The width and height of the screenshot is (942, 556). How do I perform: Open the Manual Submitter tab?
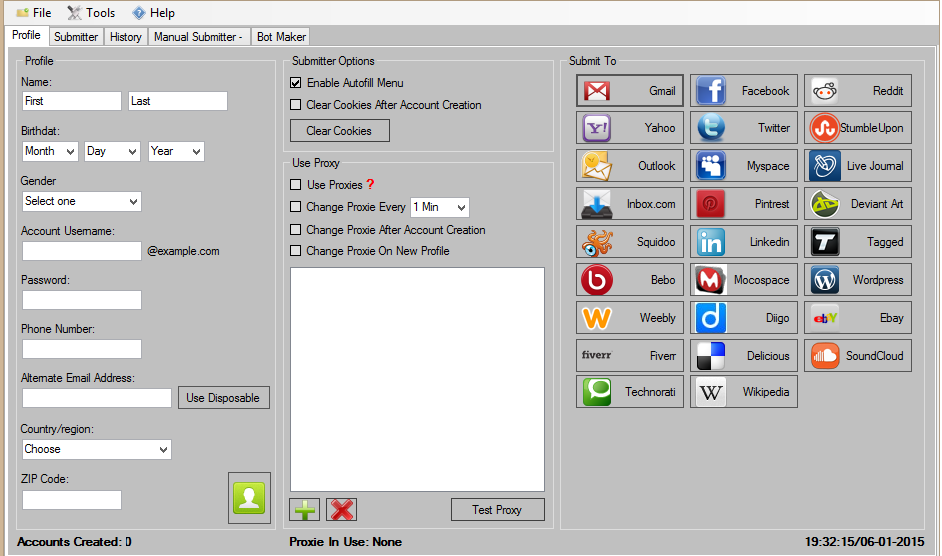pos(198,37)
